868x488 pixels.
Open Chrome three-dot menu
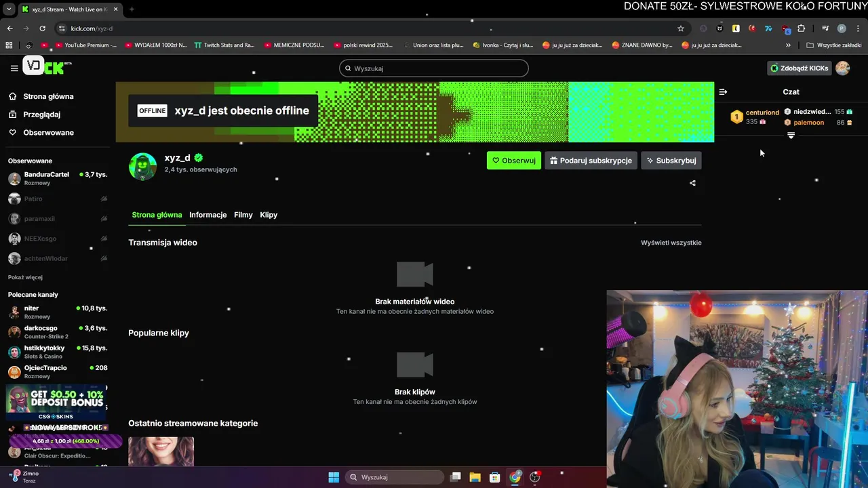pyautogui.click(x=857, y=28)
